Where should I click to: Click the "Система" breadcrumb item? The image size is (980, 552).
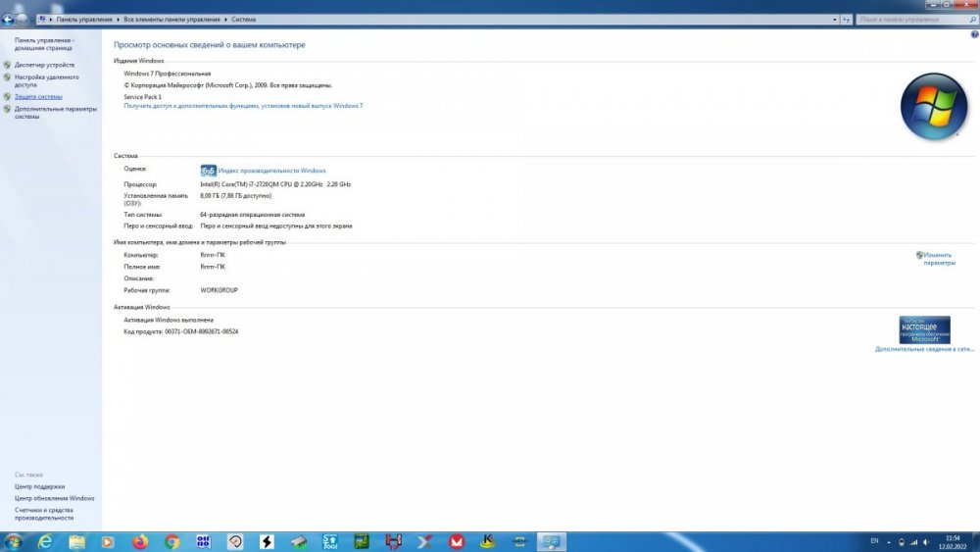click(243, 20)
